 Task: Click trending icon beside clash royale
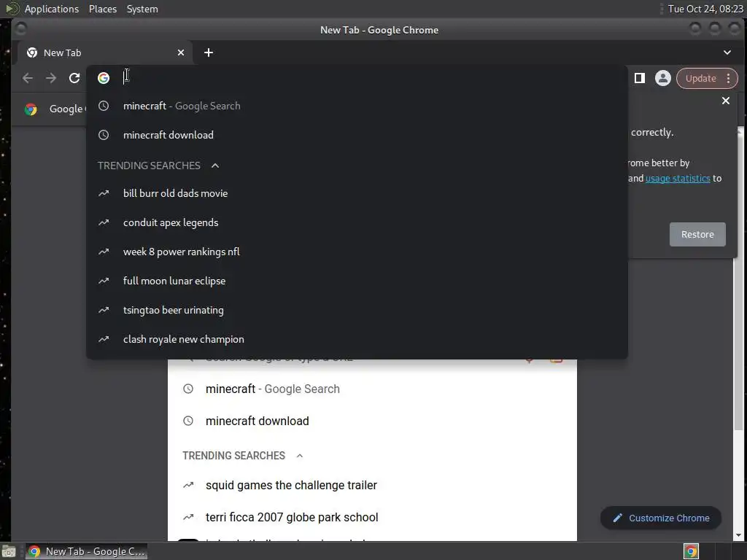[x=104, y=340]
